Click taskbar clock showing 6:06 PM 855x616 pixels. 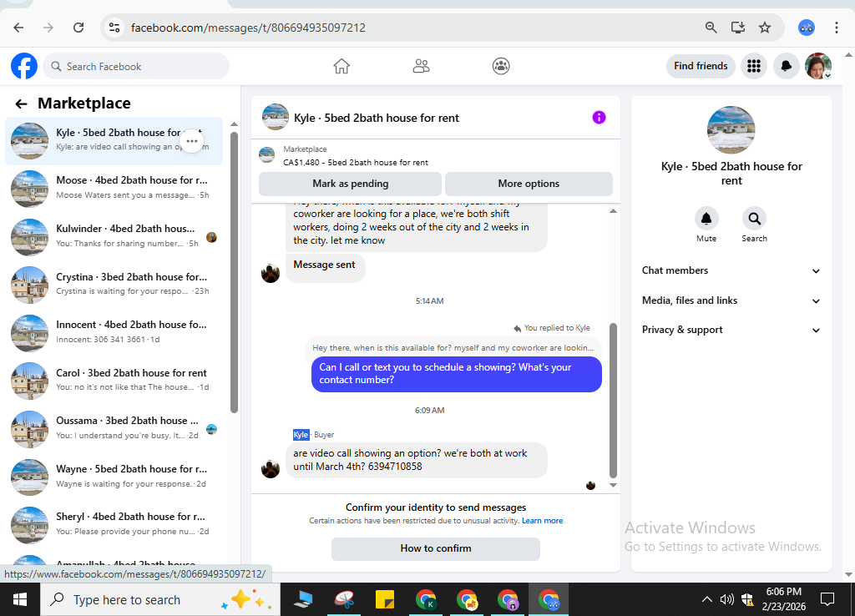[x=783, y=599]
